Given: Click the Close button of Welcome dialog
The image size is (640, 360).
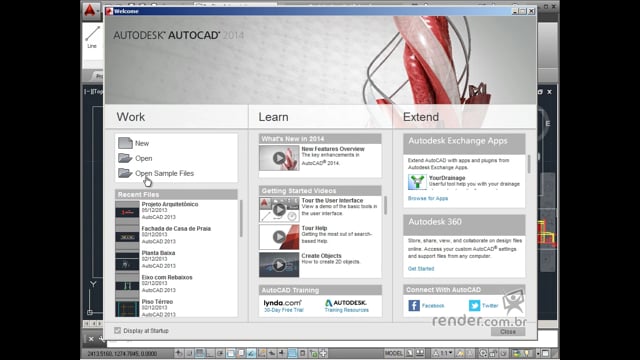Looking at the screenshot, I should (x=508, y=331).
